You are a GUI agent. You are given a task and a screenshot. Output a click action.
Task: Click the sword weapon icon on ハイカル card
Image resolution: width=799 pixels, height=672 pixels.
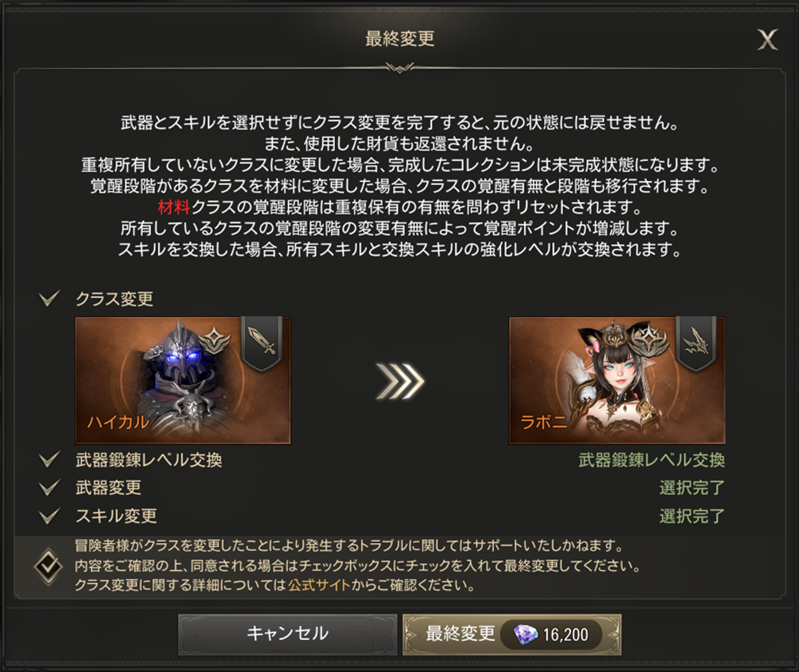(x=262, y=342)
